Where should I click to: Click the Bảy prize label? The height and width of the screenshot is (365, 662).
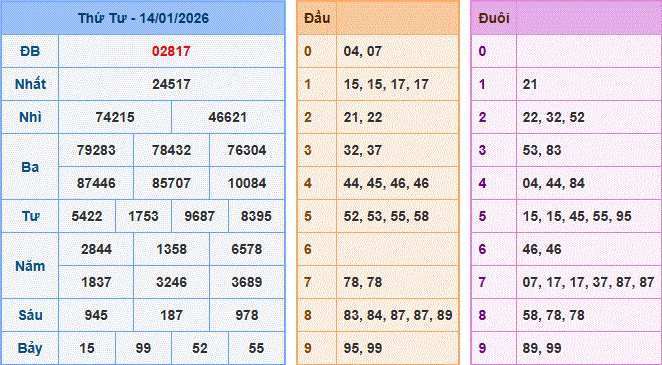30,349
